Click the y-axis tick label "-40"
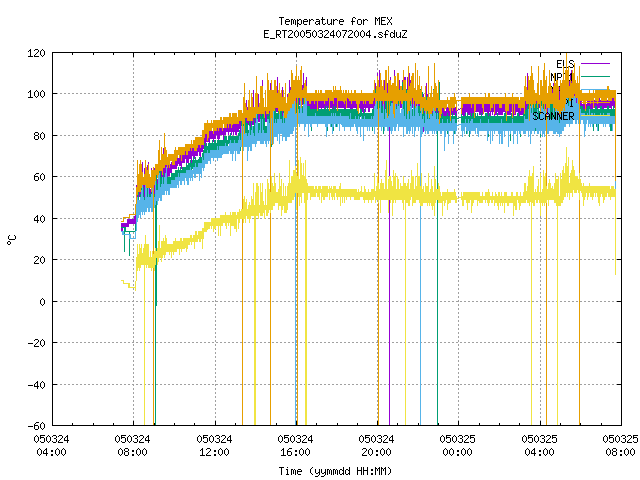Image resolution: width=640 pixels, height=480 pixels. (x=36, y=385)
